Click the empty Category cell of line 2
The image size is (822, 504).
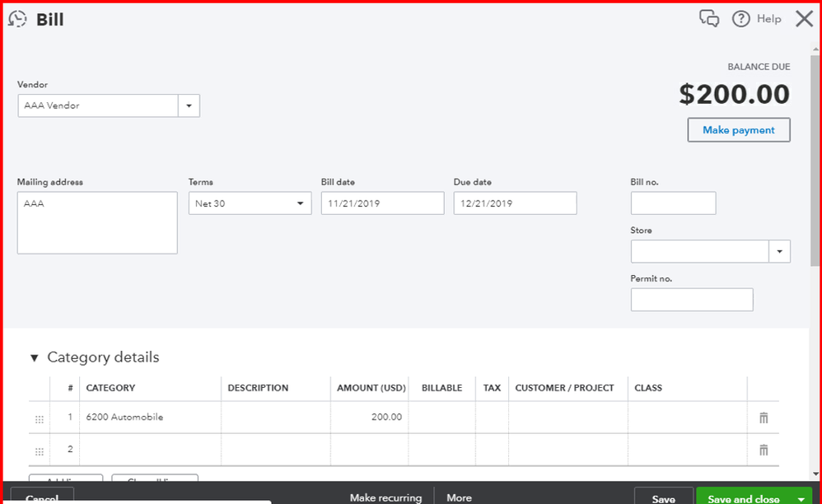pos(151,450)
